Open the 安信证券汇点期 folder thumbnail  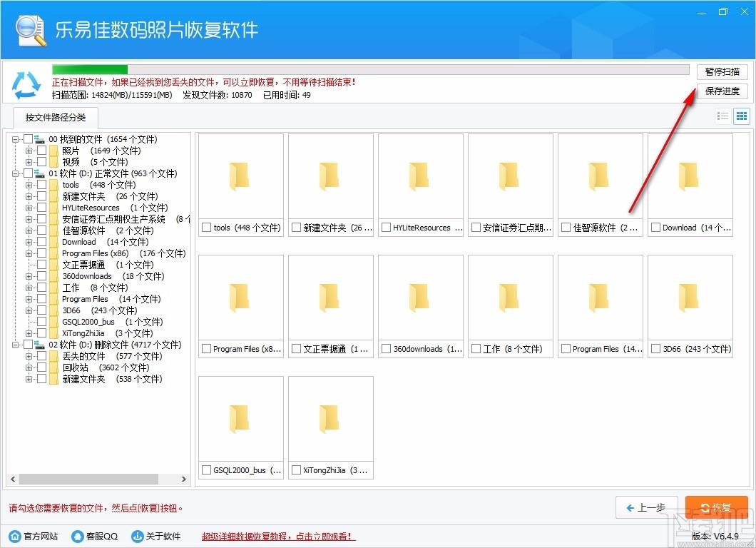[x=511, y=176]
